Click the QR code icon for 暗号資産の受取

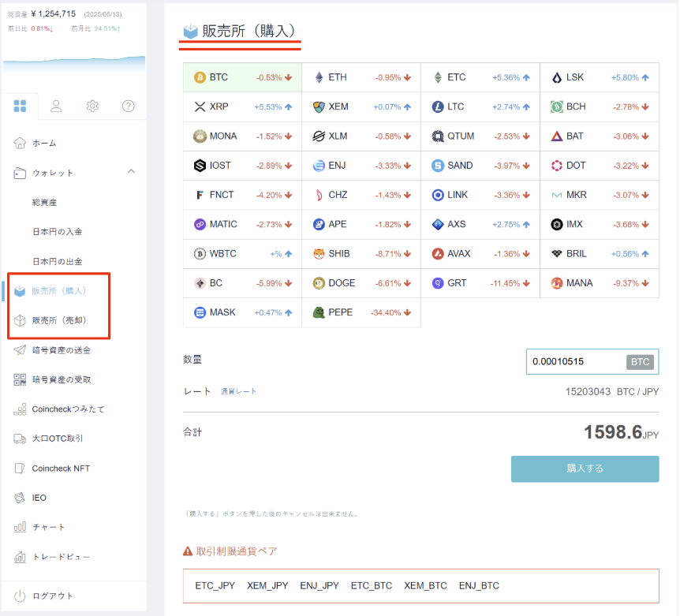20,379
